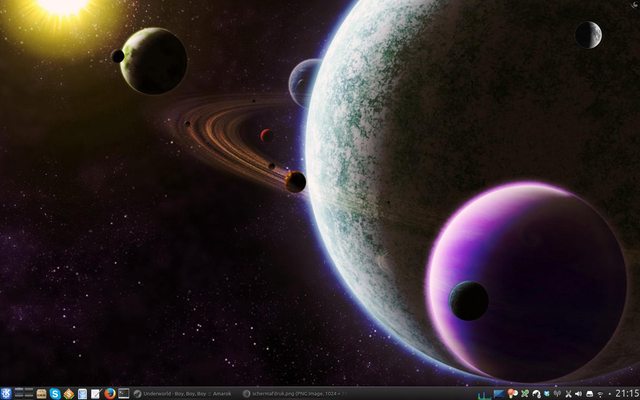This screenshot has height=400, width=640.
Task: Open the KDE application launcher menu
Action: (x=6, y=393)
